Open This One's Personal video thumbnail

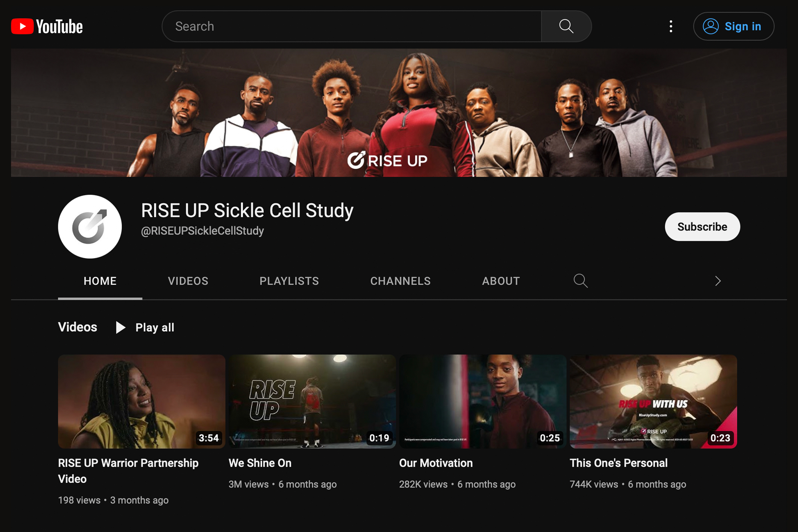653,401
